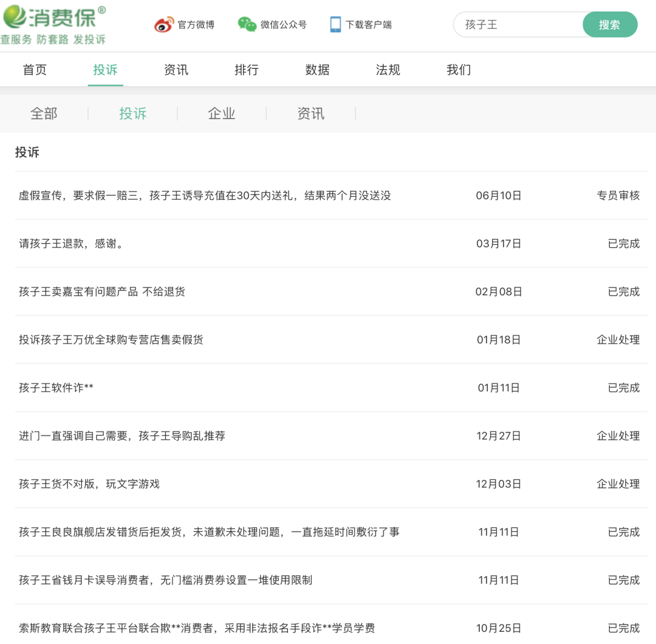Click 已完成 status in the 10月25日 row
Image resolution: width=656 pixels, height=644 pixels.
(624, 628)
